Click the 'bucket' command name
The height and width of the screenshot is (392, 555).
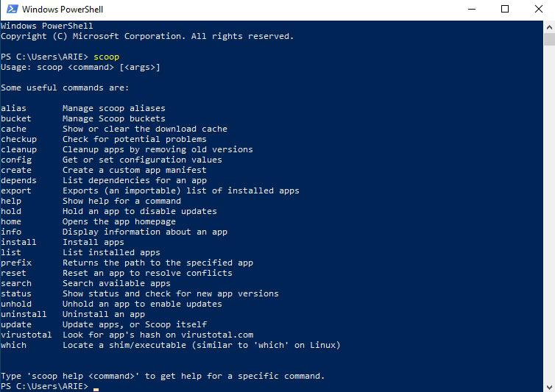[x=16, y=118]
